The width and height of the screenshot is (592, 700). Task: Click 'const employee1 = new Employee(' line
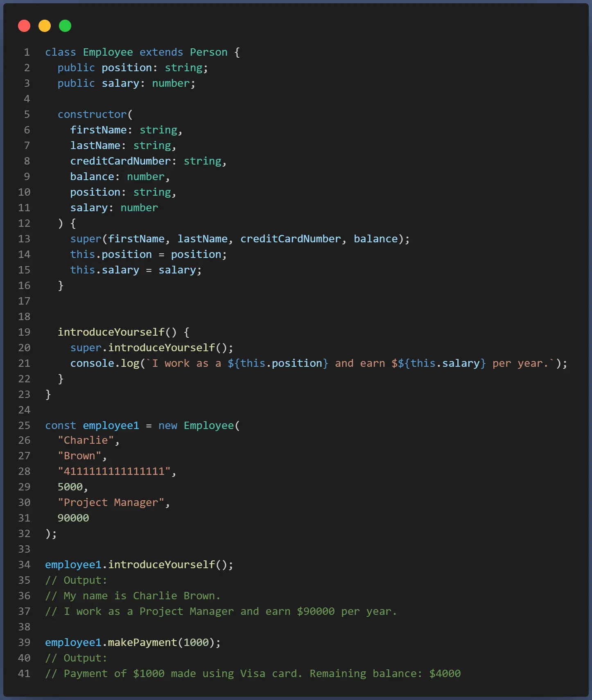(142, 426)
